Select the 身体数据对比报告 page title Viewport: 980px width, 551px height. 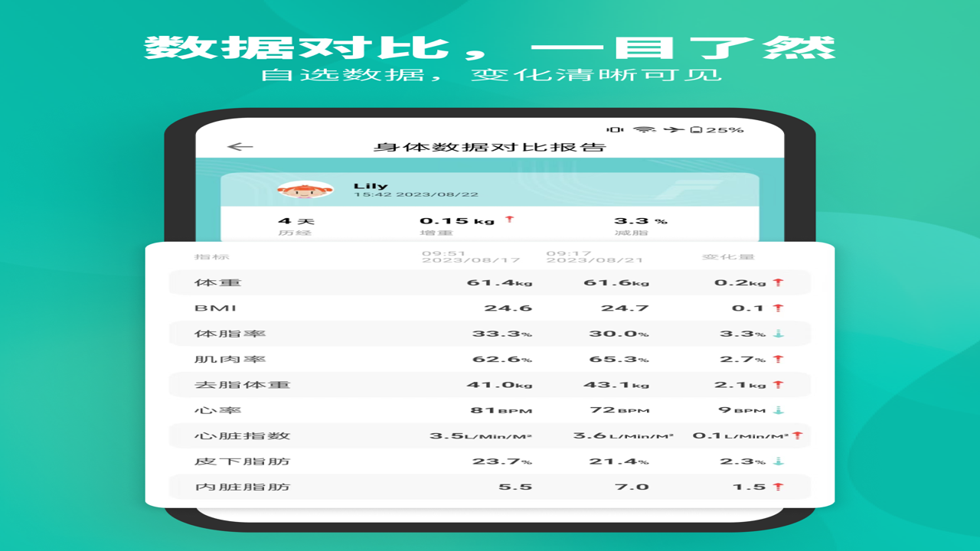coord(490,146)
